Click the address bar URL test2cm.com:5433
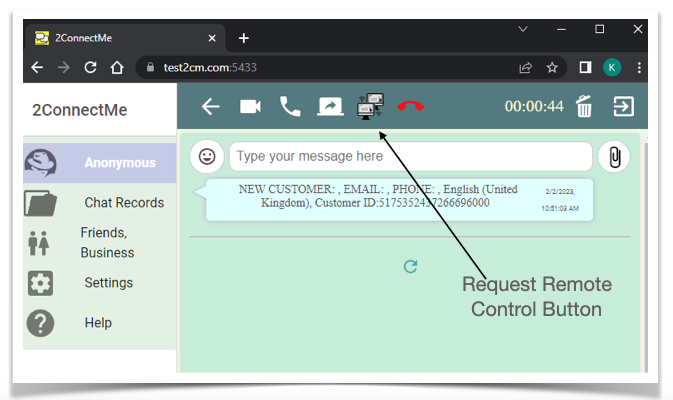Viewport: 673px width, 400px height. (x=210, y=67)
